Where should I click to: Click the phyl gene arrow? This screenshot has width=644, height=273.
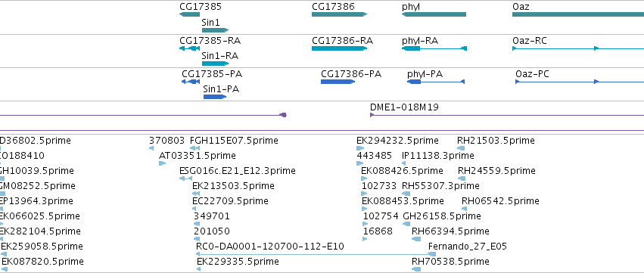coord(434,14)
